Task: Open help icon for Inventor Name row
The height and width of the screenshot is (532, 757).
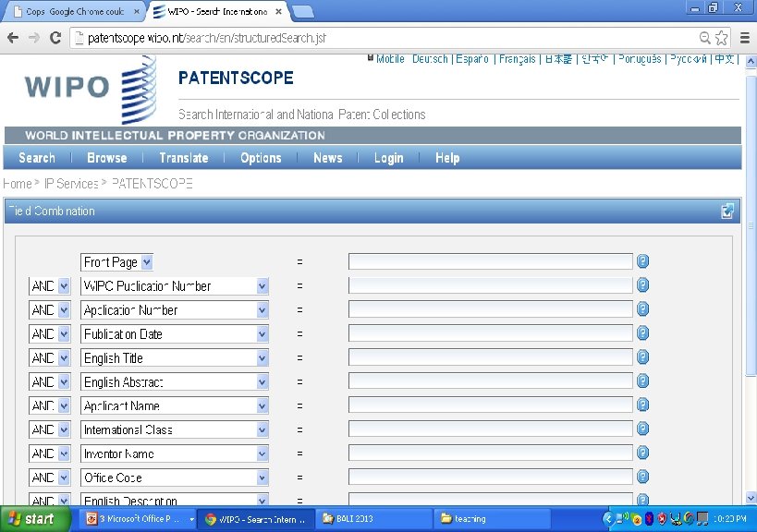Action: 642,453
